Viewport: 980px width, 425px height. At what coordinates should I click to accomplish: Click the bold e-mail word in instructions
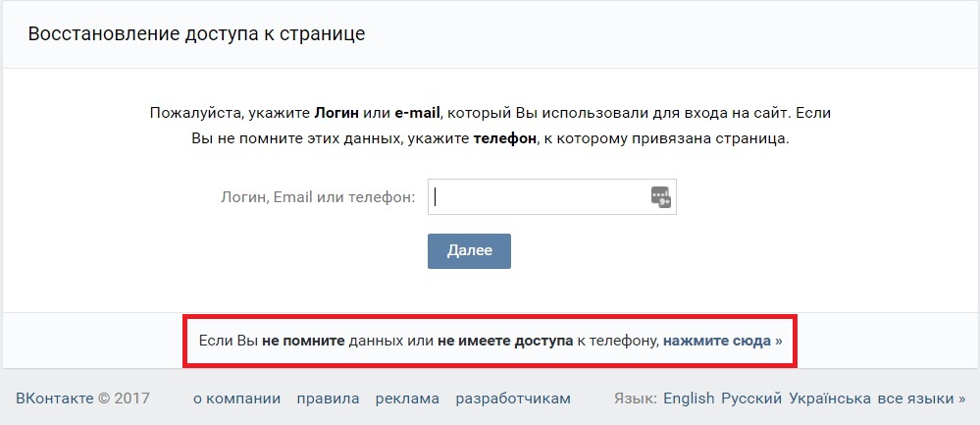418,114
